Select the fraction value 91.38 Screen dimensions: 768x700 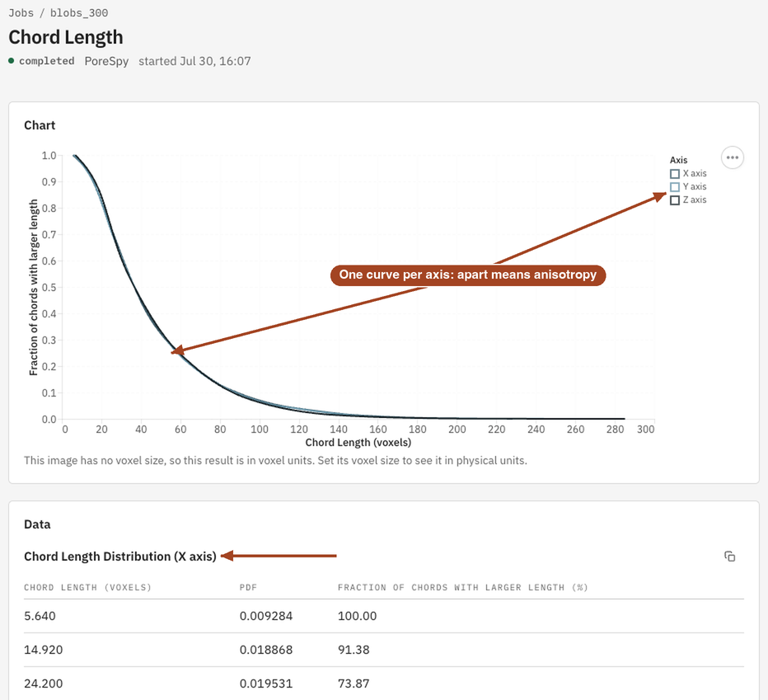354,650
